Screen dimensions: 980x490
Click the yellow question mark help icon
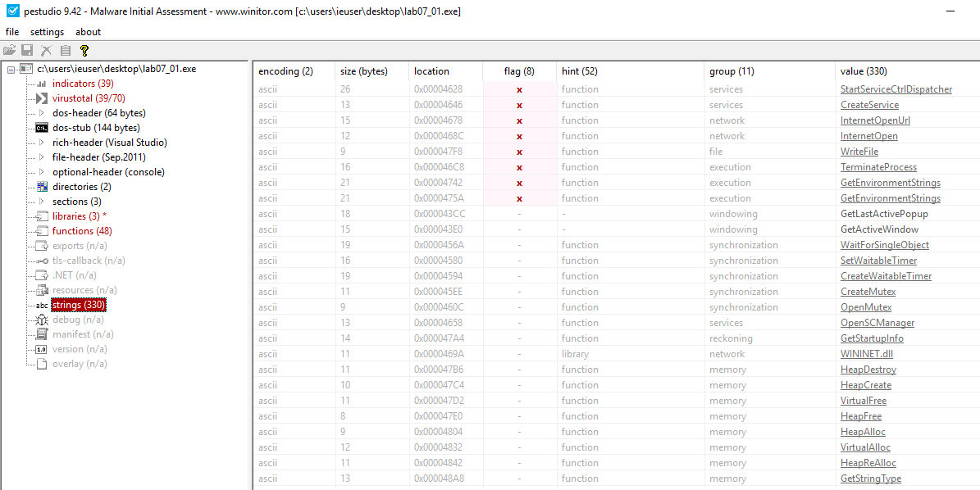(x=84, y=51)
